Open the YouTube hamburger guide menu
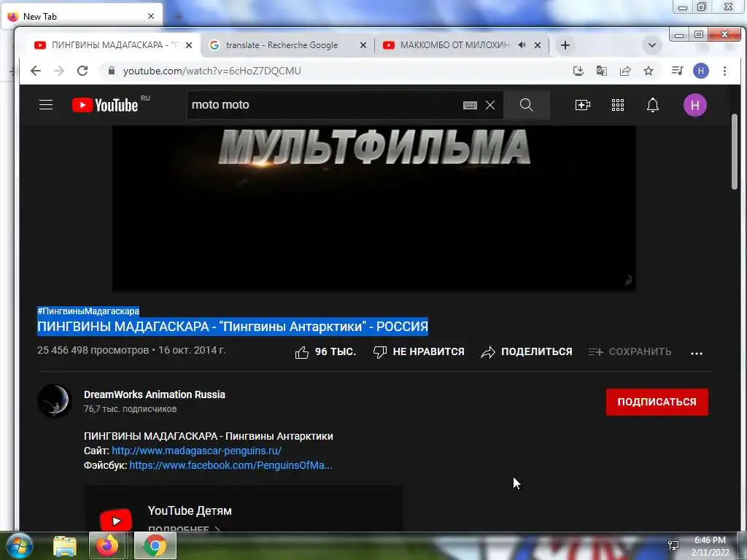Viewport: 747px width, 560px height. point(46,105)
